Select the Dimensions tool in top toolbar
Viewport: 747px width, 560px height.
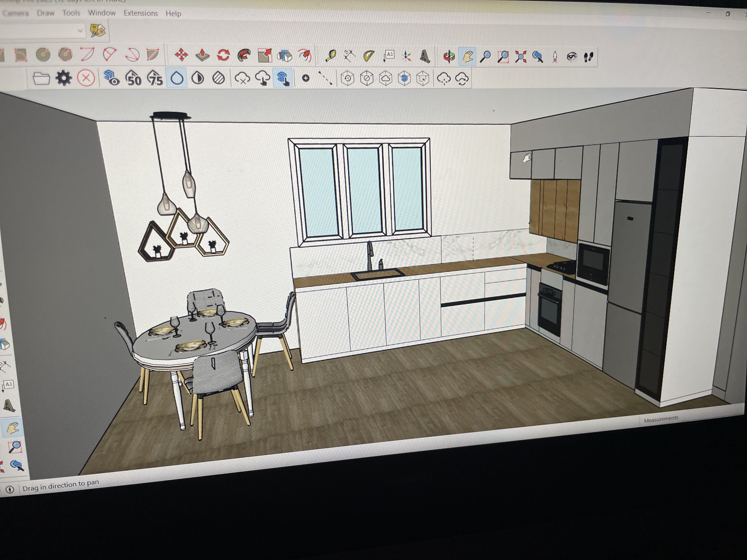(349, 56)
